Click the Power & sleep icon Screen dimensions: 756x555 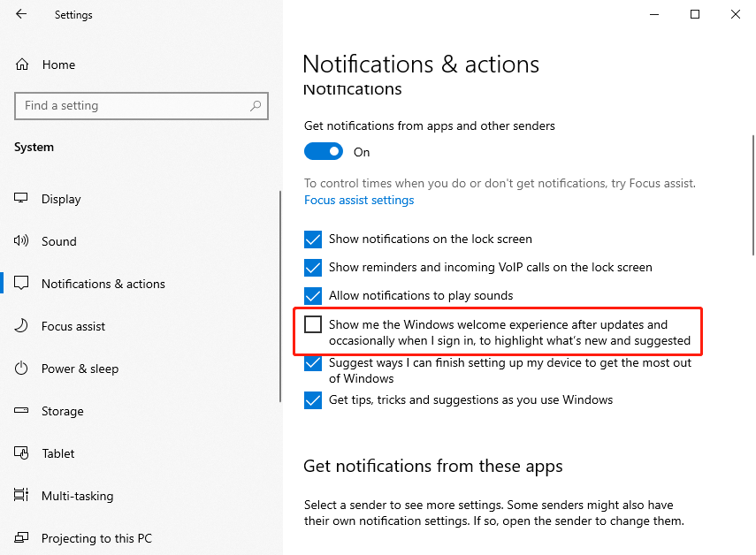pyautogui.click(x=20, y=369)
